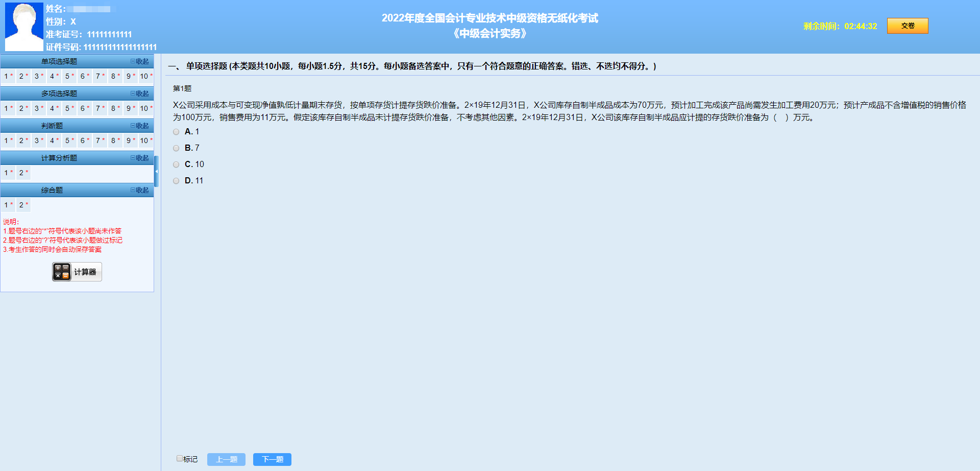This screenshot has width=980, height=471.
Task: Check the 标记 mark checkbox
Action: 180,459
